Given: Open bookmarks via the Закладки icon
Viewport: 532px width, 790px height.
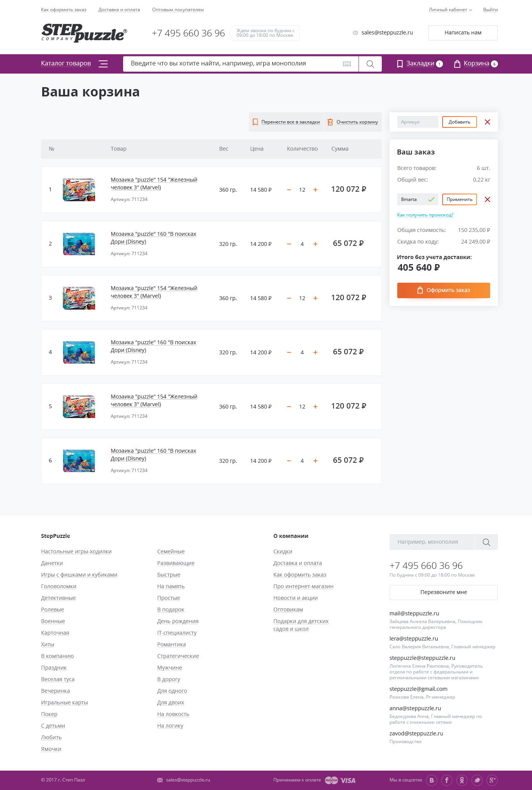Looking at the screenshot, I should 400,64.
